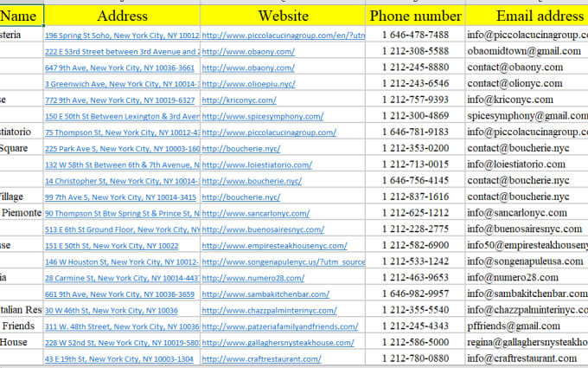Open the loiestiatorio.com website link
The image size is (588, 368).
[x=257, y=165]
